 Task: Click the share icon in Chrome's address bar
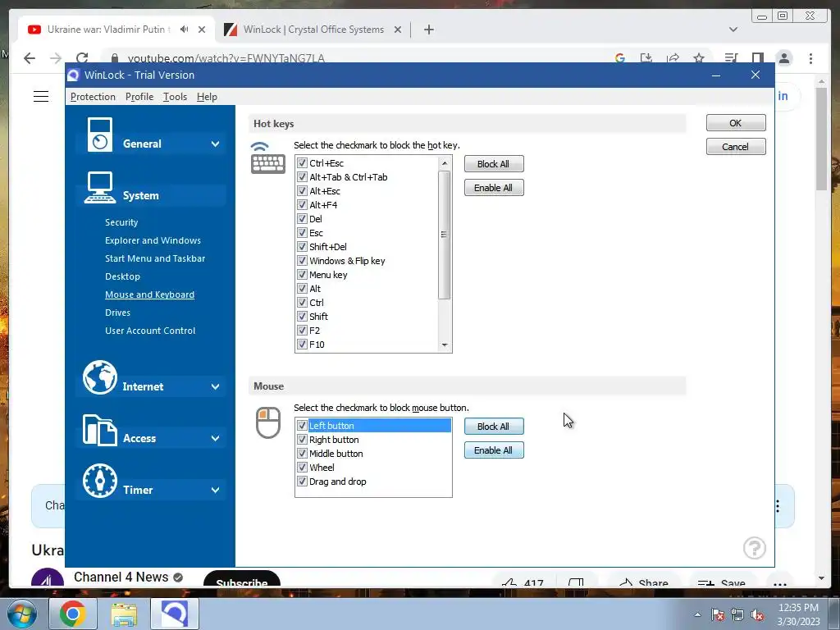pos(673,58)
